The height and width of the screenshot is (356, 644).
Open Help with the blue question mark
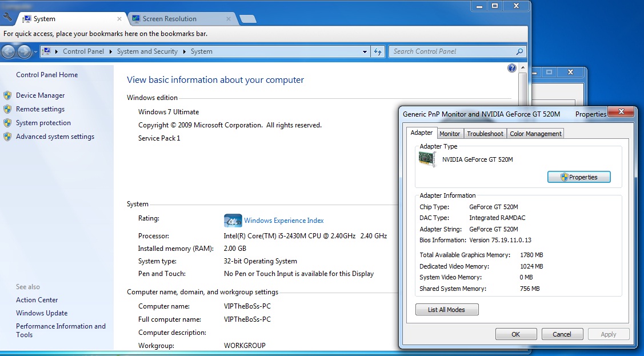tap(512, 68)
